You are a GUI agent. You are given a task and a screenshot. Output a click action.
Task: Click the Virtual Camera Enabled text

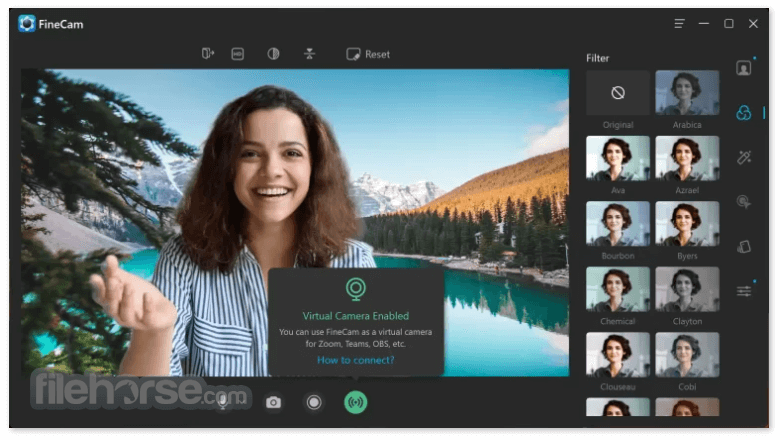356,316
